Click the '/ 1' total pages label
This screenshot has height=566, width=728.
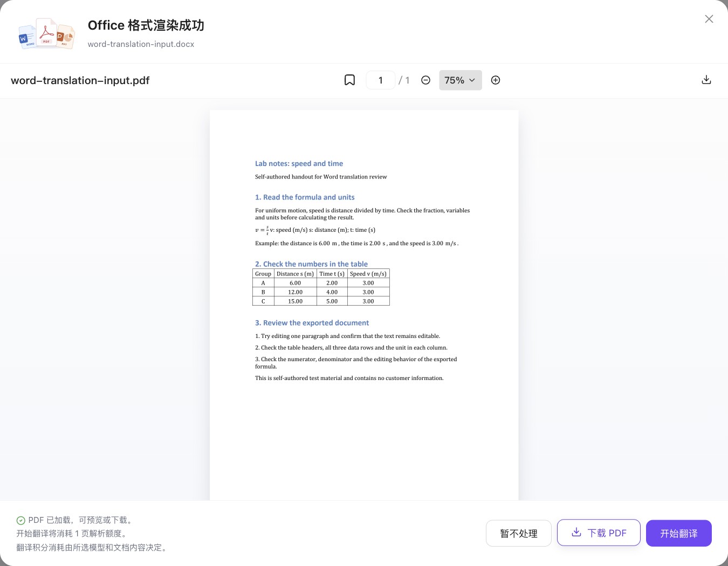pos(404,80)
